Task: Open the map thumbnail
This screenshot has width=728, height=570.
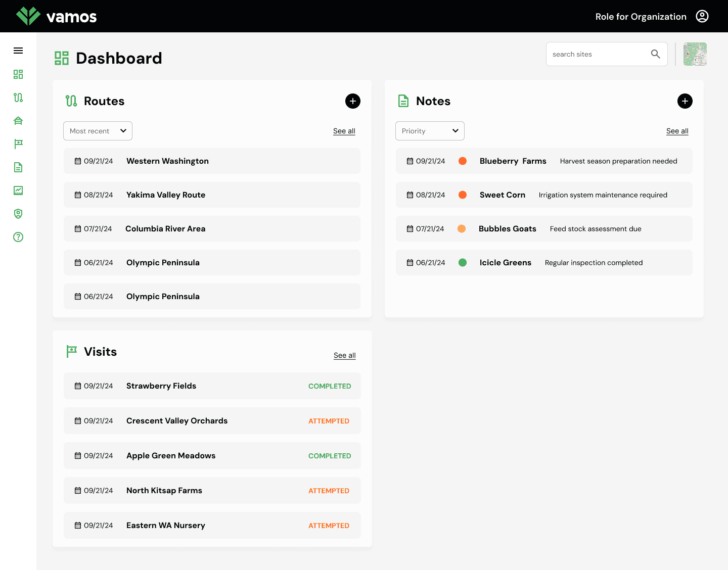Action: point(695,54)
